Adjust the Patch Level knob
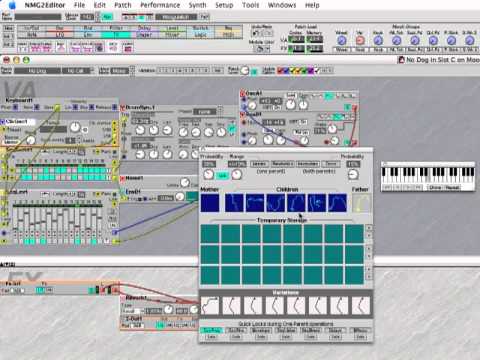This screenshot has height=360, width=480. pyautogui.click(x=245, y=71)
